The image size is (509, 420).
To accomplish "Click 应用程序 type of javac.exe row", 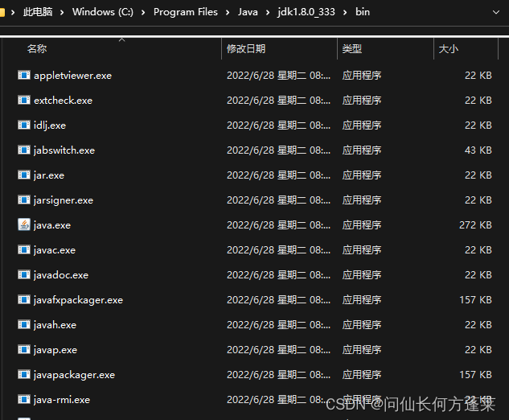I will [x=362, y=249].
